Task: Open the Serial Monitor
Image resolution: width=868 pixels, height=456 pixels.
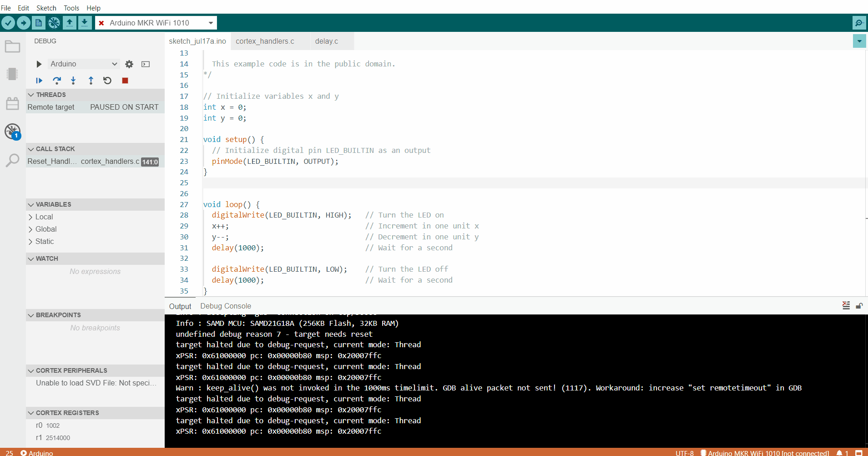Action: [x=859, y=22]
